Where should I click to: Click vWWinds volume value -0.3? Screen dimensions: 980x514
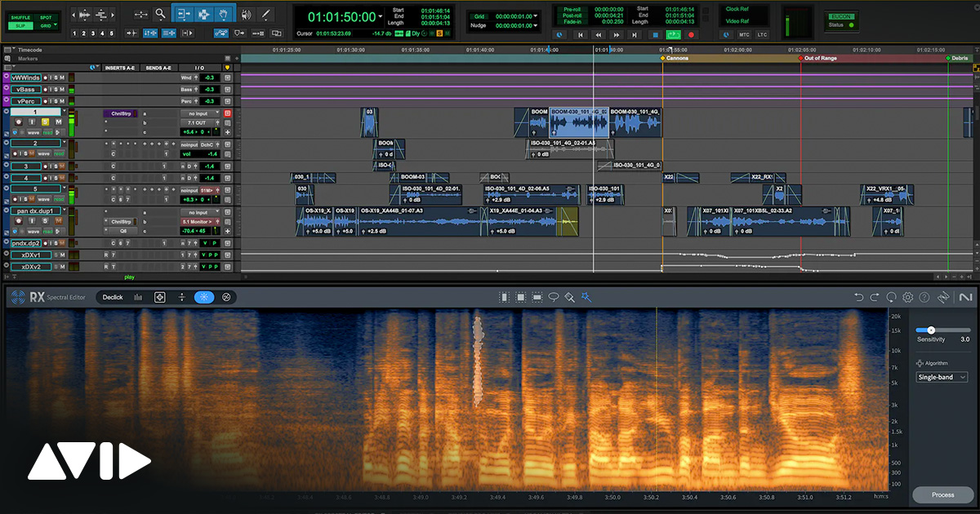point(209,78)
